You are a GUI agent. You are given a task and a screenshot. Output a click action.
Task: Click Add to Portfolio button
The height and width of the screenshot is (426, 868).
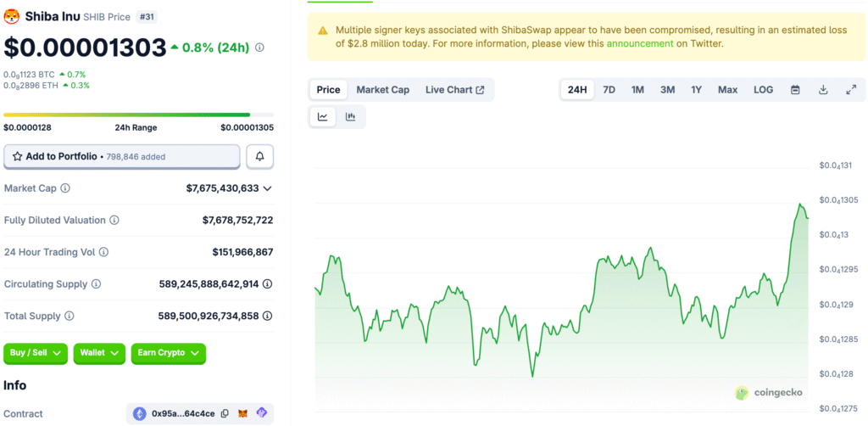point(121,157)
